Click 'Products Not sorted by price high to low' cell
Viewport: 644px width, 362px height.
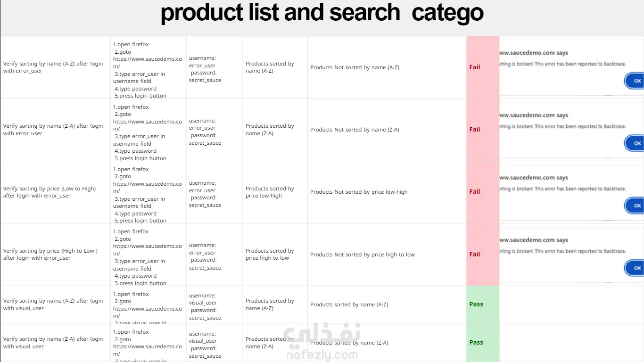(362, 255)
